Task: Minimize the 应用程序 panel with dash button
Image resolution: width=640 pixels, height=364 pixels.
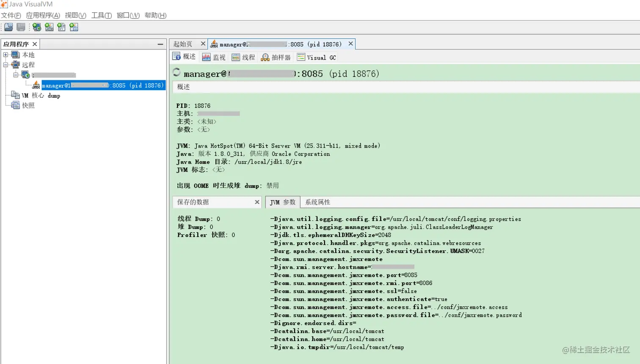Action: [x=160, y=44]
